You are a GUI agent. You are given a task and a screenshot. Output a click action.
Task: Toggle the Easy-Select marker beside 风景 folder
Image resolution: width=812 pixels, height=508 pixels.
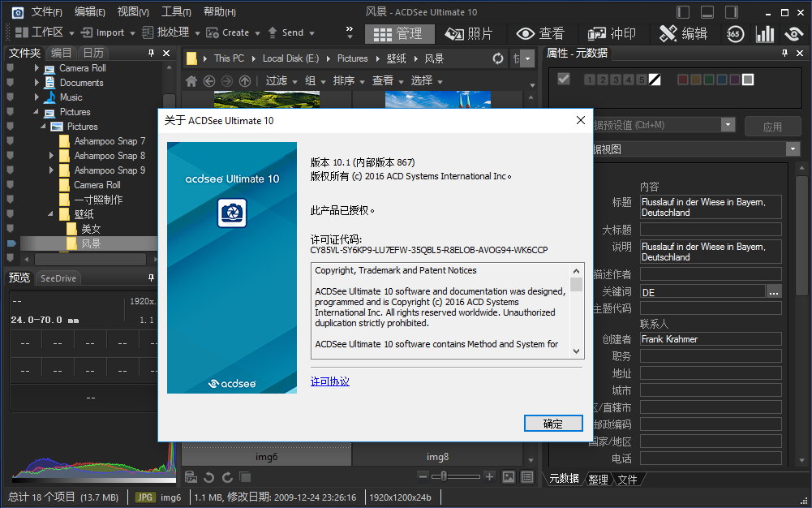11,243
